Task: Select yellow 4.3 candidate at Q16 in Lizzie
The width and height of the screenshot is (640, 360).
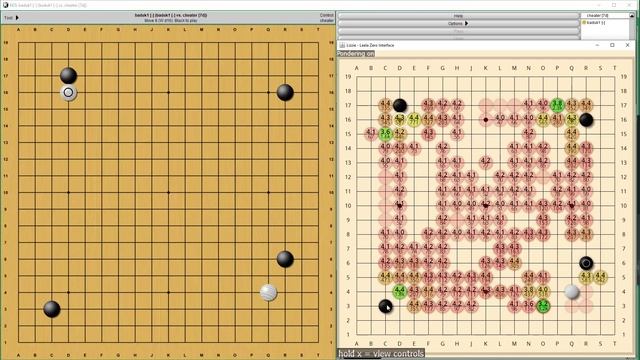Action: point(571,120)
